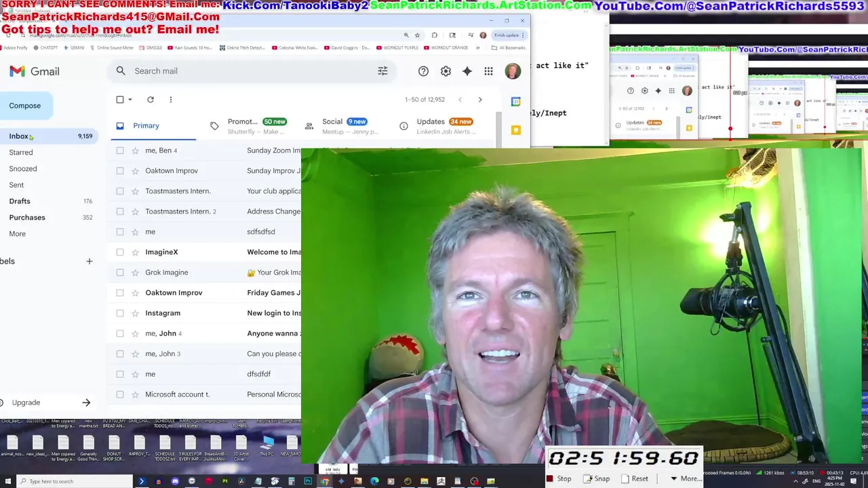Open Google Calendar side panel icon
This screenshot has height=488, width=868.
tap(516, 102)
